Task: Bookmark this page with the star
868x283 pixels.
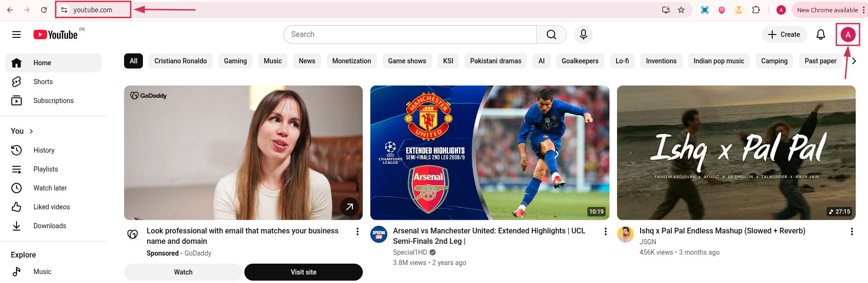Action: point(681,10)
